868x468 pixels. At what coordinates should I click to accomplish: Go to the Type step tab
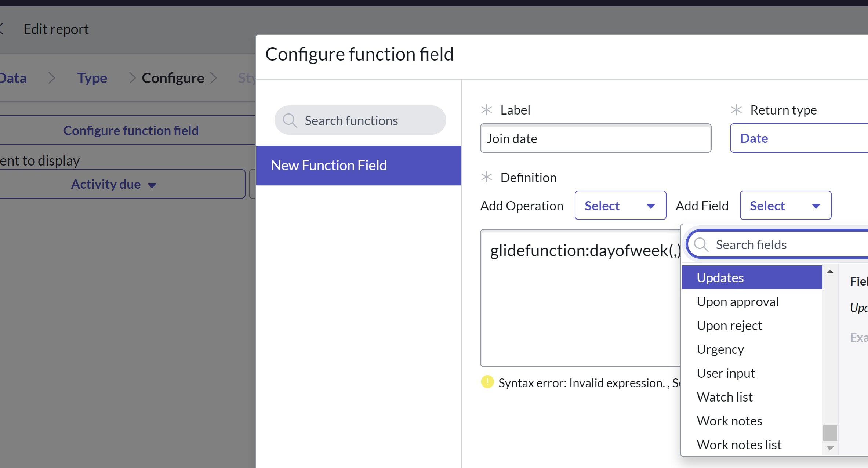(92, 78)
